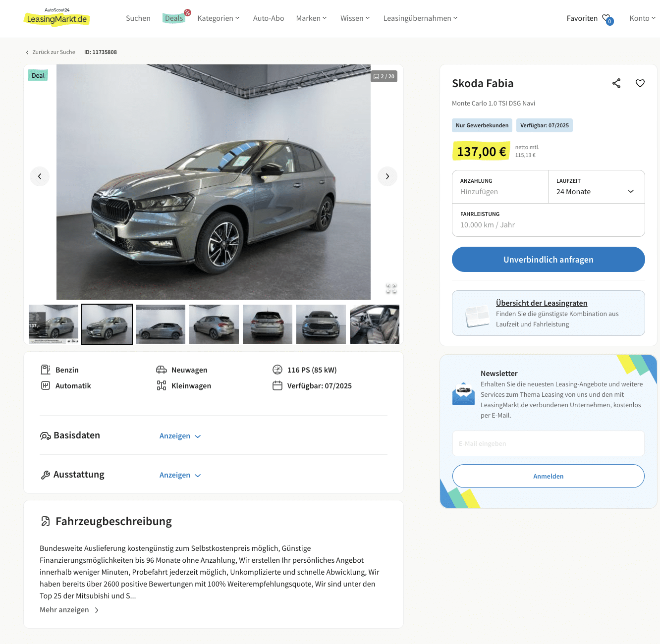Show the previous car photo
The image size is (660, 644).
tap(40, 176)
